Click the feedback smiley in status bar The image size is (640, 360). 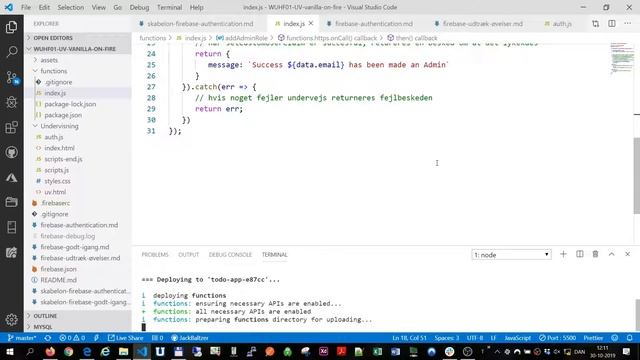point(615,338)
